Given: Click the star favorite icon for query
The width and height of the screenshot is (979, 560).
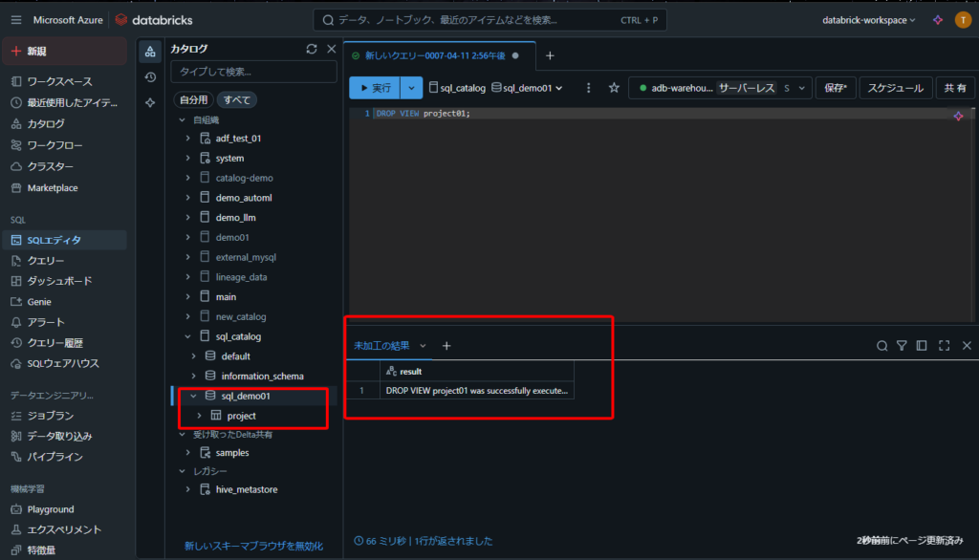Looking at the screenshot, I should click(614, 88).
